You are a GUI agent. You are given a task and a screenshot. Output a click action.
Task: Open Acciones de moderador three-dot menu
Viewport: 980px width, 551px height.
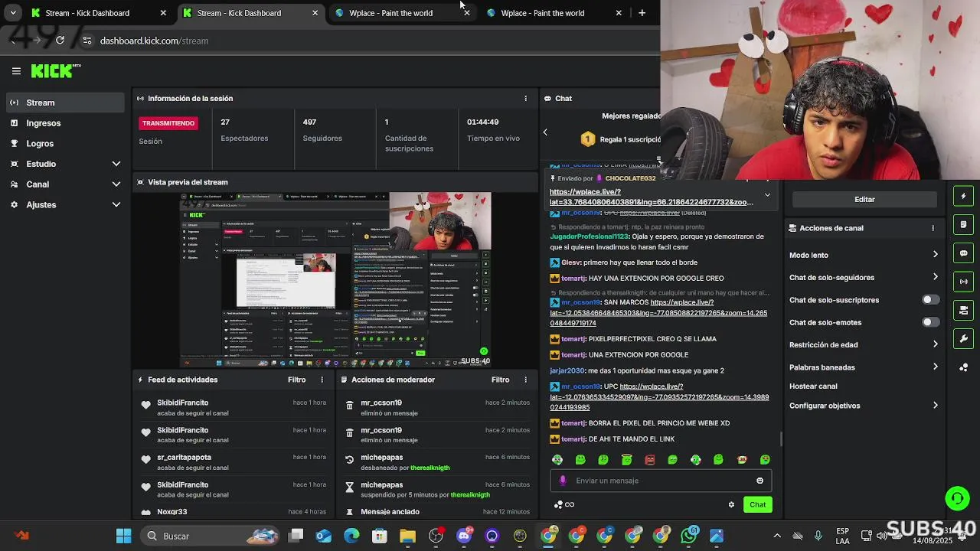pyautogui.click(x=525, y=380)
